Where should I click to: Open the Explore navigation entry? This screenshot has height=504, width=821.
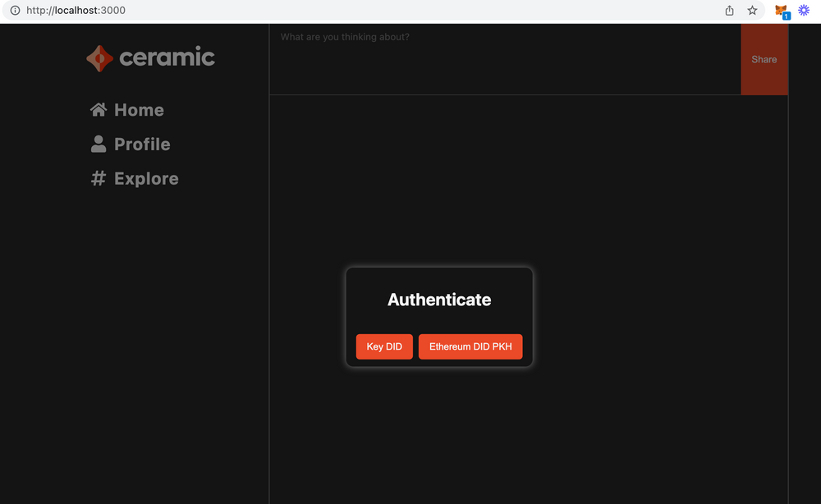point(145,178)
